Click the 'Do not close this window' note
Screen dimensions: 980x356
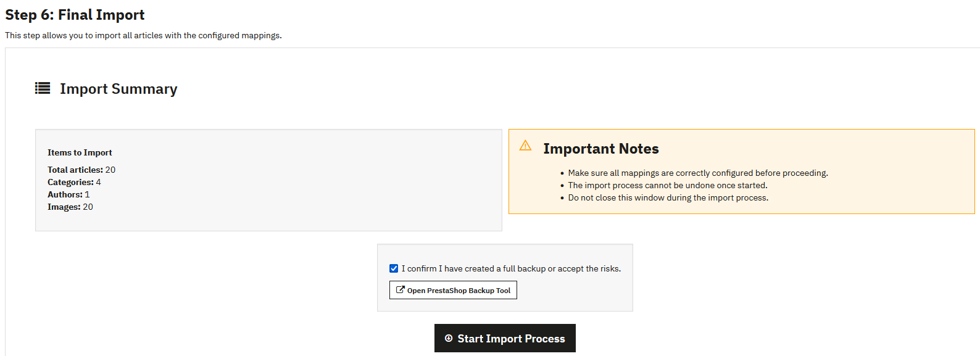[x=668, y=197]
